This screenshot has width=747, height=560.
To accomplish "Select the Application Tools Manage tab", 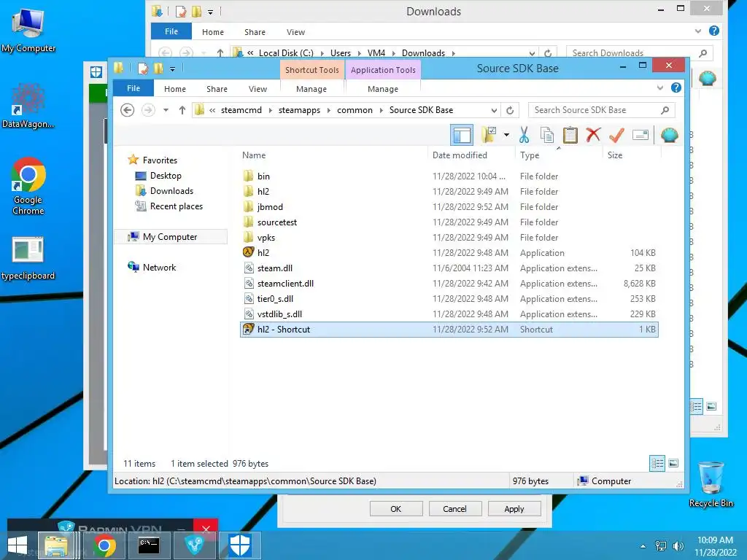I will (x=383, y=89).
